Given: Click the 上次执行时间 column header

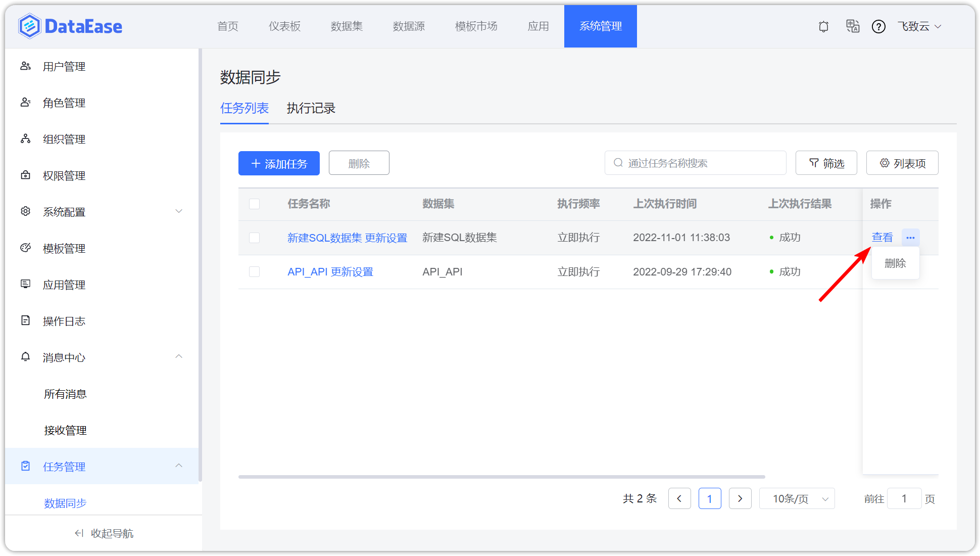Looking at the screenshot, I should pyautogui.click(x=665, y=204).
